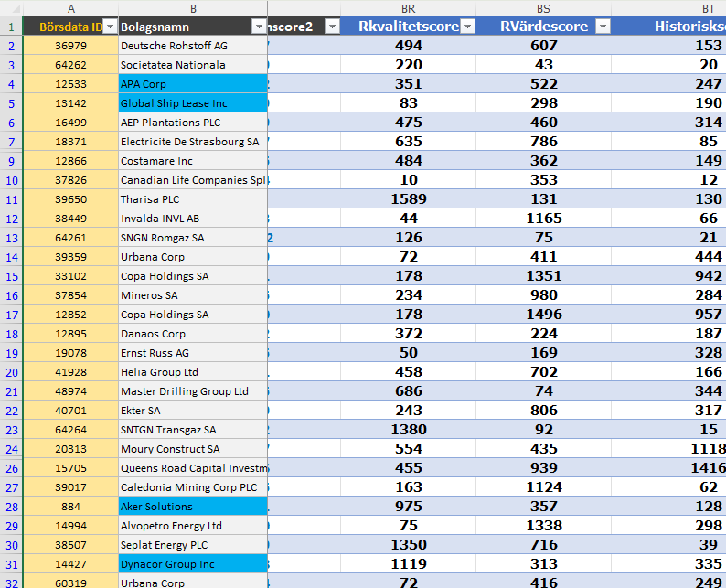Select the Global Ship Lease Inc cell
The width and height of the screenshot is (726, 588).
pyautogui.click(x=193, y=103)
